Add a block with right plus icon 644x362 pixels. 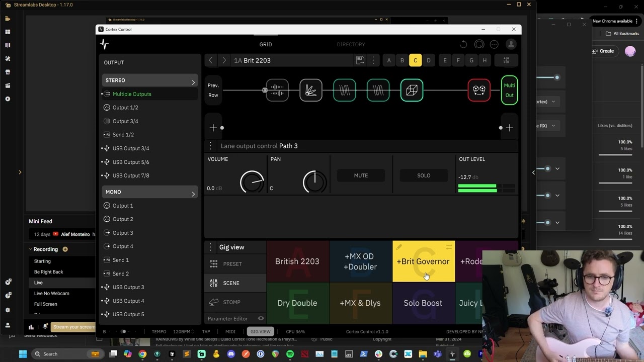pos(510,128)
